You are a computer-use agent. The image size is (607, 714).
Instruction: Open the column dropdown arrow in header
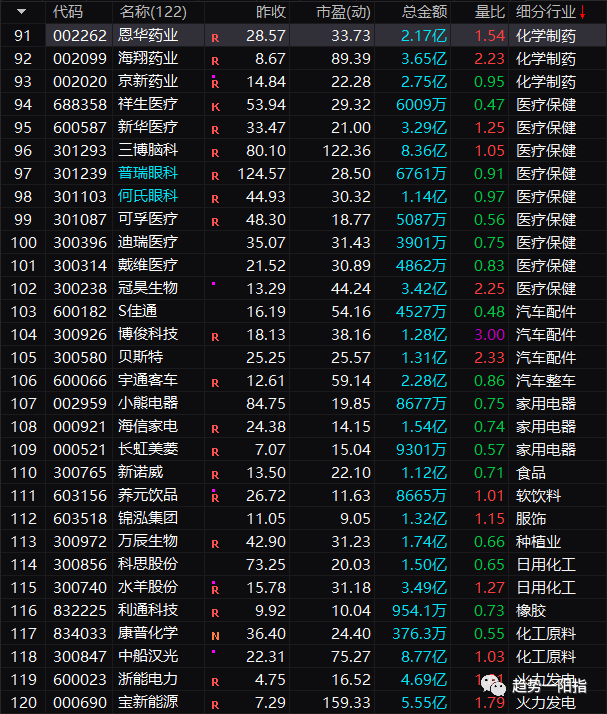point(21,12)
